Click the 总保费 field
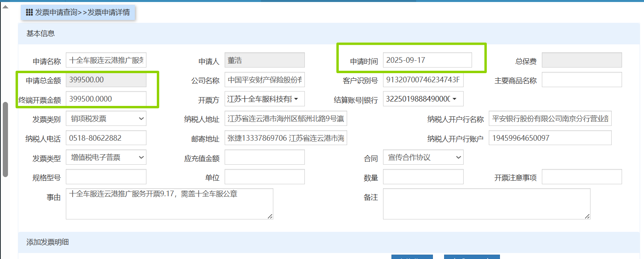This screenshot has width=644, height=259. point(582,60)
